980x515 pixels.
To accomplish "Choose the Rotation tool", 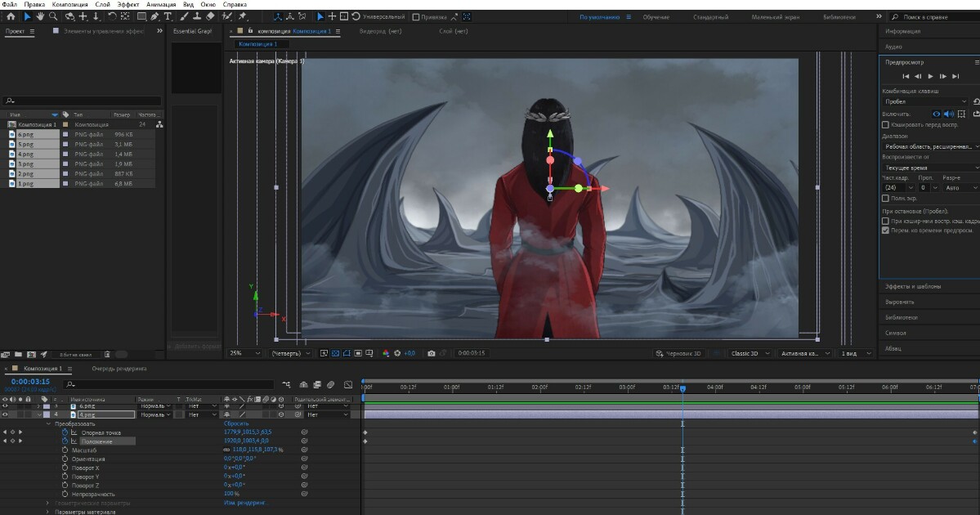I will [112, 16].
